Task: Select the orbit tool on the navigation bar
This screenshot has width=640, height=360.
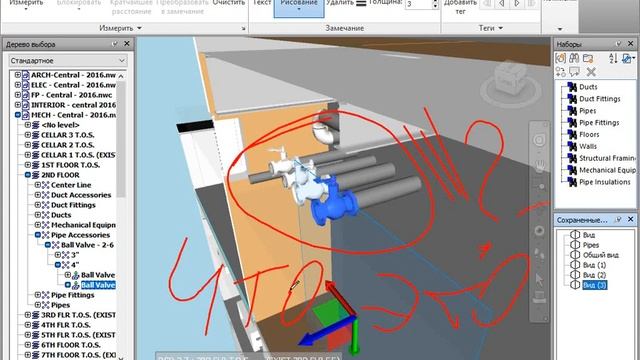Action: (539, 231)
